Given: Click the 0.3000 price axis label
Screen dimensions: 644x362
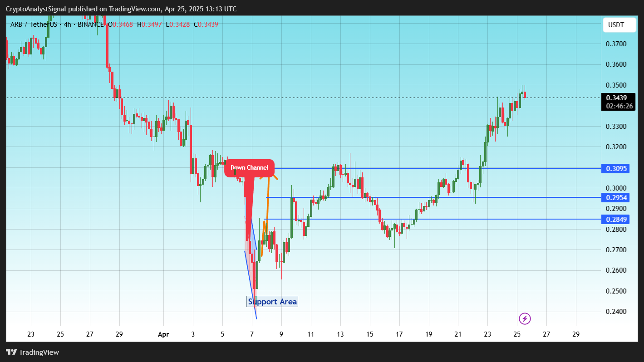Looking at the screenshot, I should coord(616,188).
